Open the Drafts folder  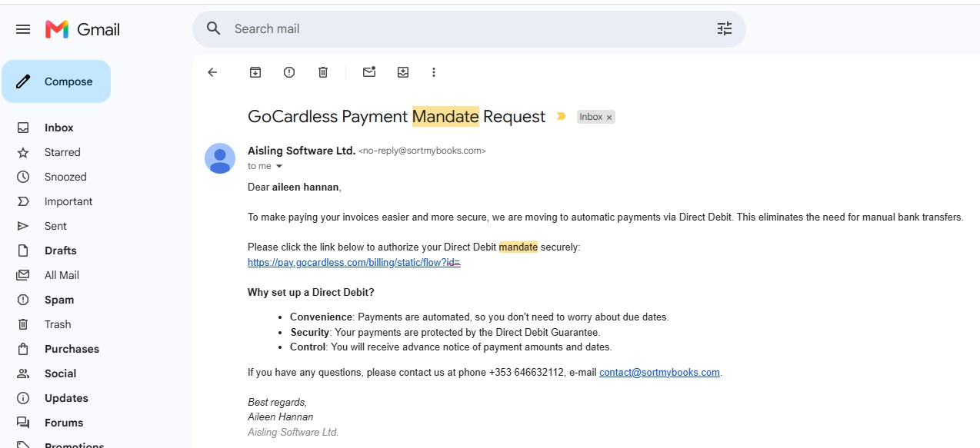[x=61, y=251]
